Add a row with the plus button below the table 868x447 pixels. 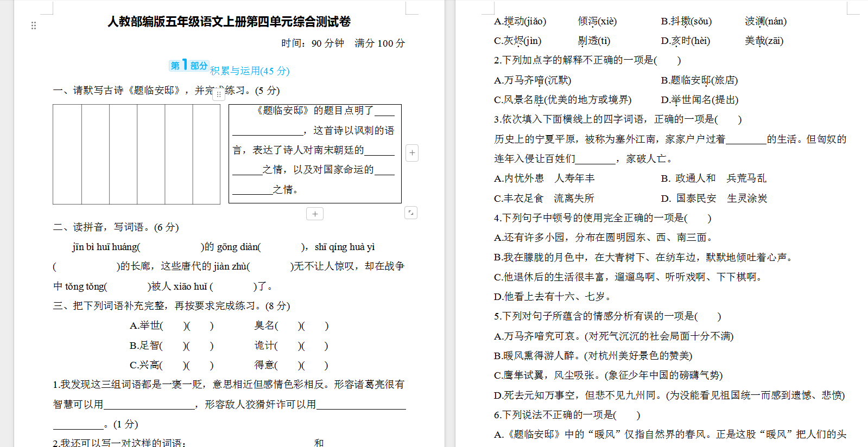coord(315,214)
